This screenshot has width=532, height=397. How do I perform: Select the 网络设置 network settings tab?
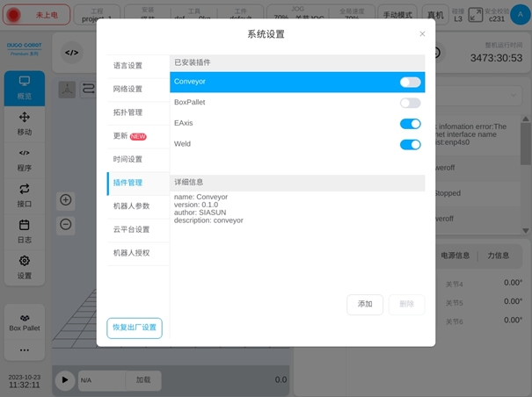point(128,89)
